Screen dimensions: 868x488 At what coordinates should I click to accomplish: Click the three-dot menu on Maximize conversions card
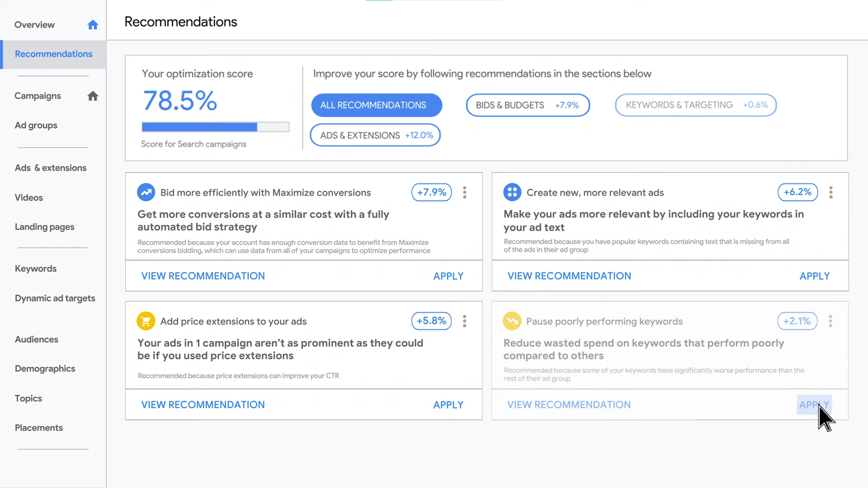[465, 192]
